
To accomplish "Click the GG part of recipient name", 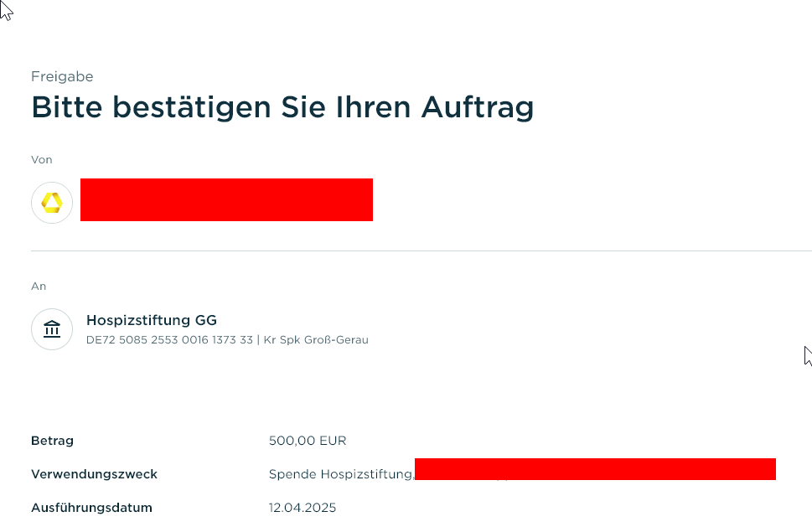I will pos(206,320).
